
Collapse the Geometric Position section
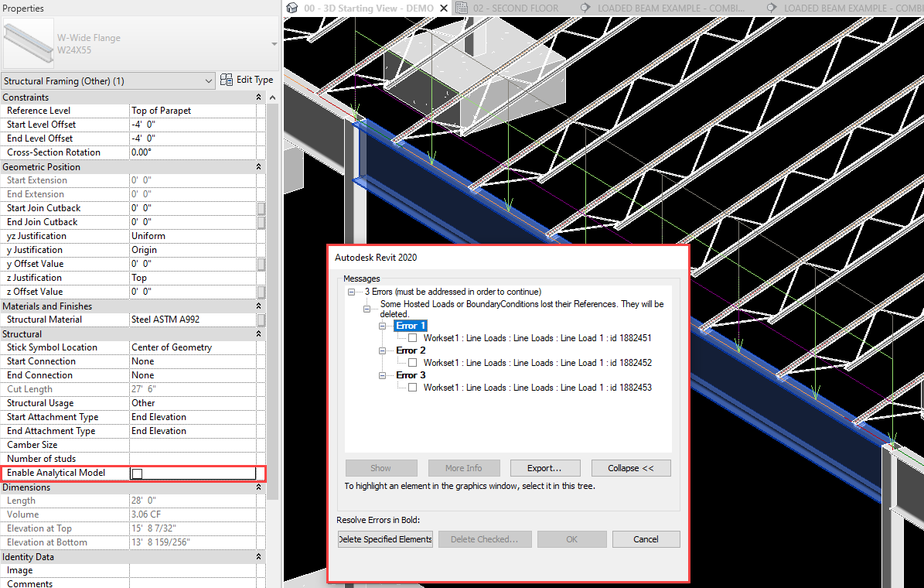[x=258, y=167]
